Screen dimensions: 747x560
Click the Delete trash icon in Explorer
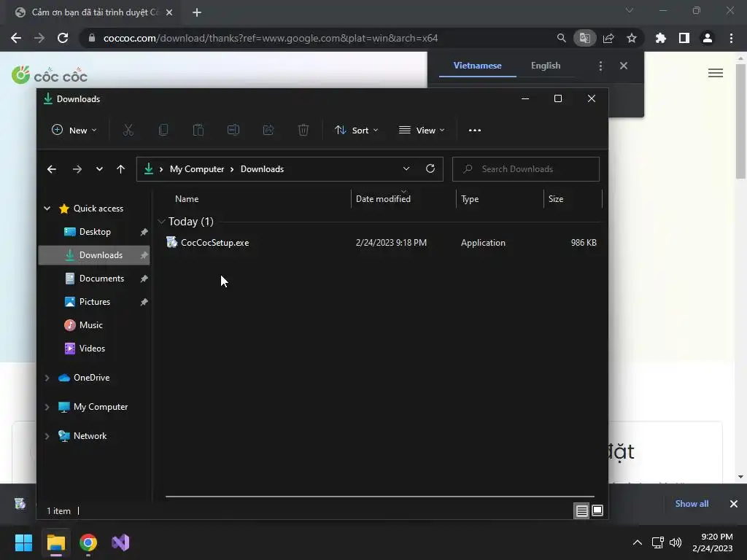pos(303,130)
